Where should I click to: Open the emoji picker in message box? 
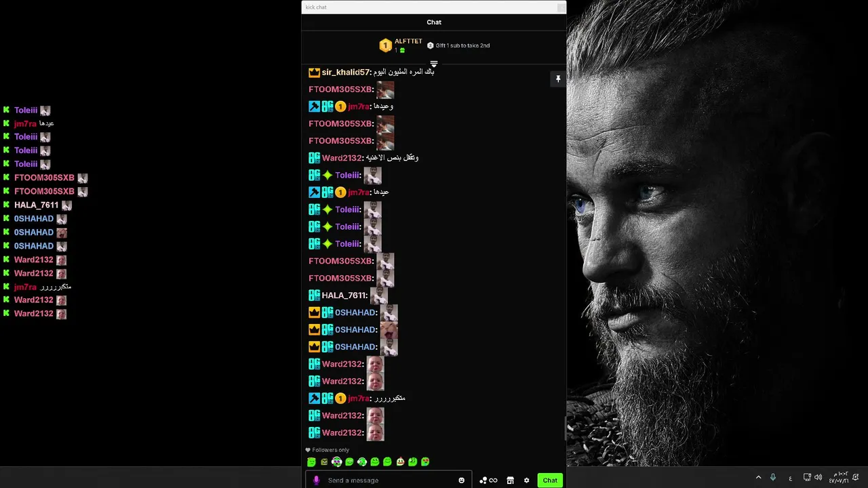461,480
